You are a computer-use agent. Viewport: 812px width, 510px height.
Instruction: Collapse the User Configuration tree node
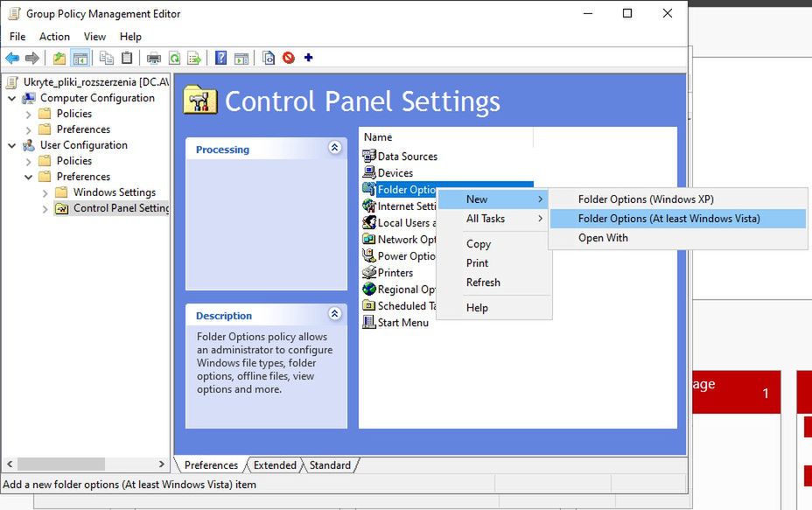12,145
